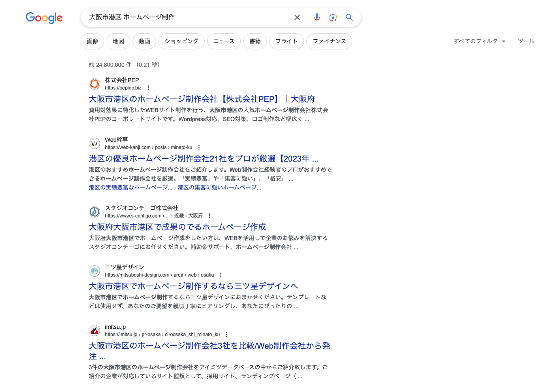Image resolution: width=552 pixels, height=392 pixels.
Task: Click the Web幹事 site name
Action: tap(116, 140)
